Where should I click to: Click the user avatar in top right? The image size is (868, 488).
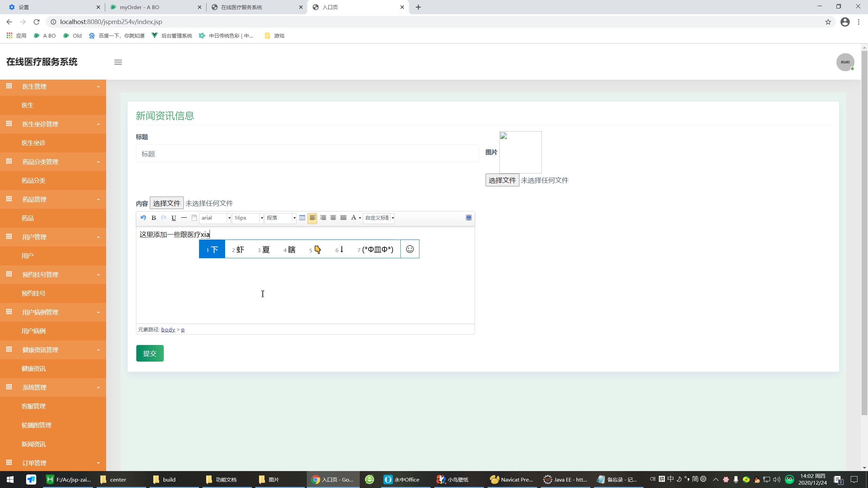(845, 62)
